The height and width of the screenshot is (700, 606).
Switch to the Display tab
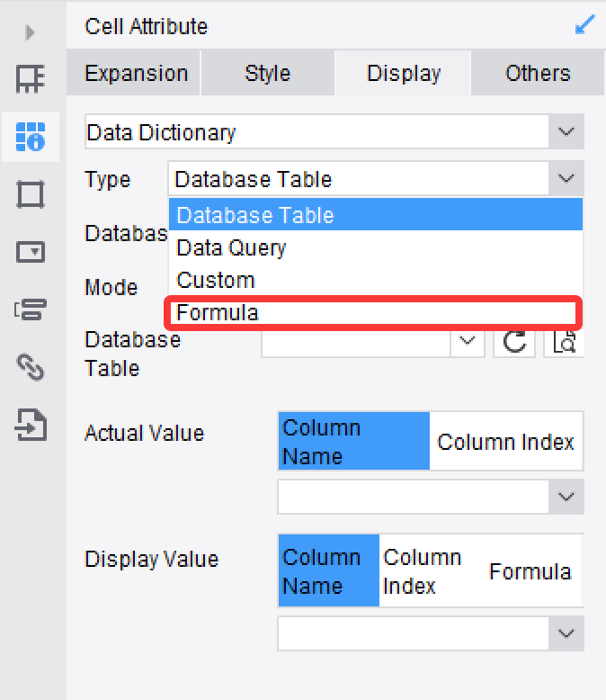403,73
